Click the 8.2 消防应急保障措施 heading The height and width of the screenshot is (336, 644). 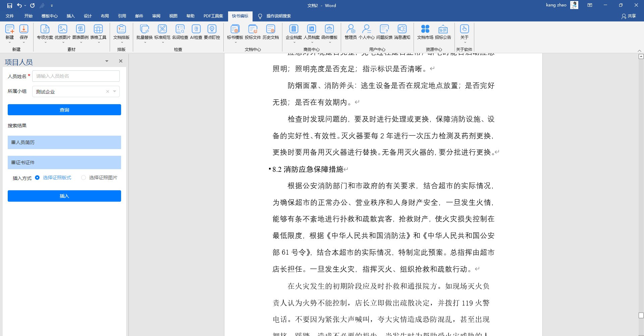pos(308,169)
